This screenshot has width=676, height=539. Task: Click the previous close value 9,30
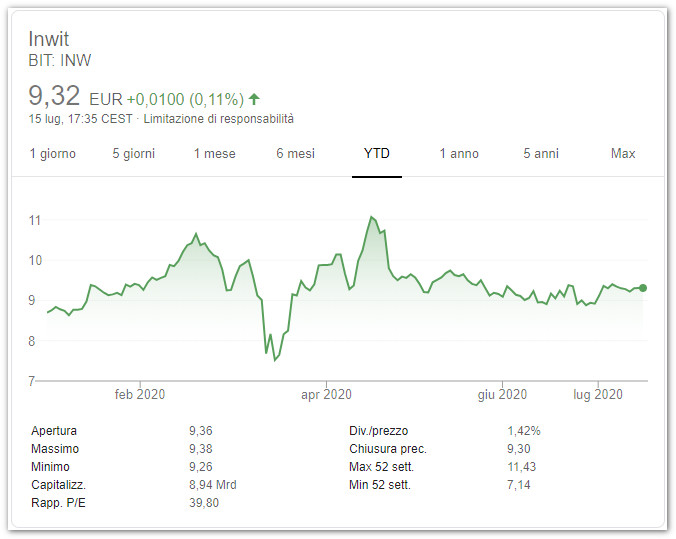coord(519,449)
